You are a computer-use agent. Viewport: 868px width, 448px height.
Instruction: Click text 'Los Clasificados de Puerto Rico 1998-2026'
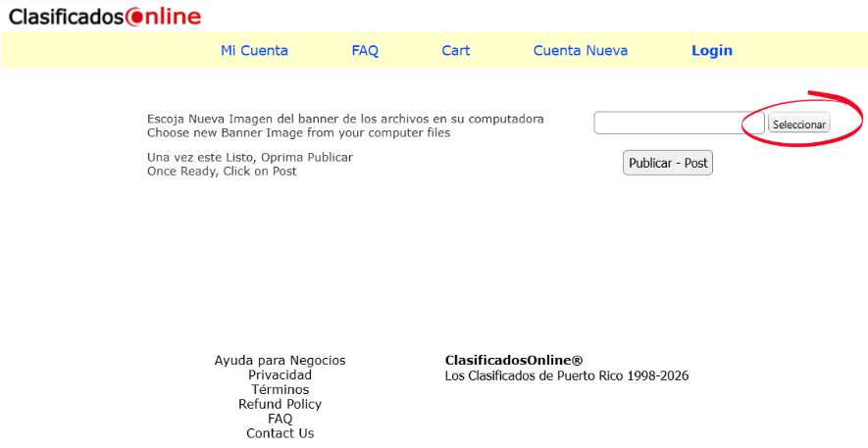(x=567, y=375)
